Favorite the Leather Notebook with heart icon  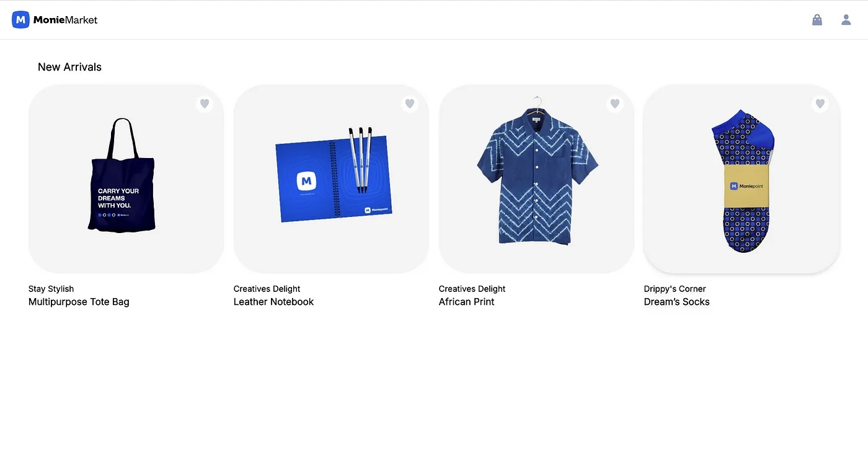pyautogui.click(x=410, y=103)
